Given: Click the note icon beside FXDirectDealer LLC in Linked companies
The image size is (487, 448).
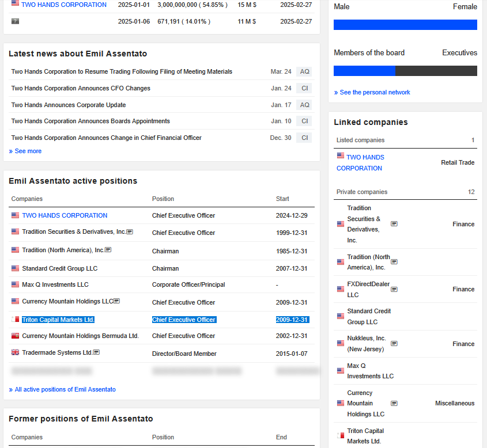Looking at the screenshot, I should pyautogui.click(x=394, y=289).
